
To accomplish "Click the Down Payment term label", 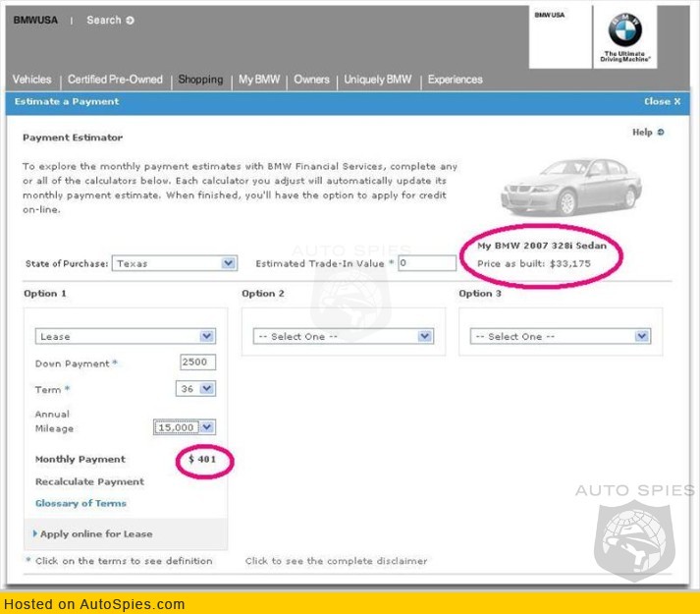I will click(x=73, y=363).
